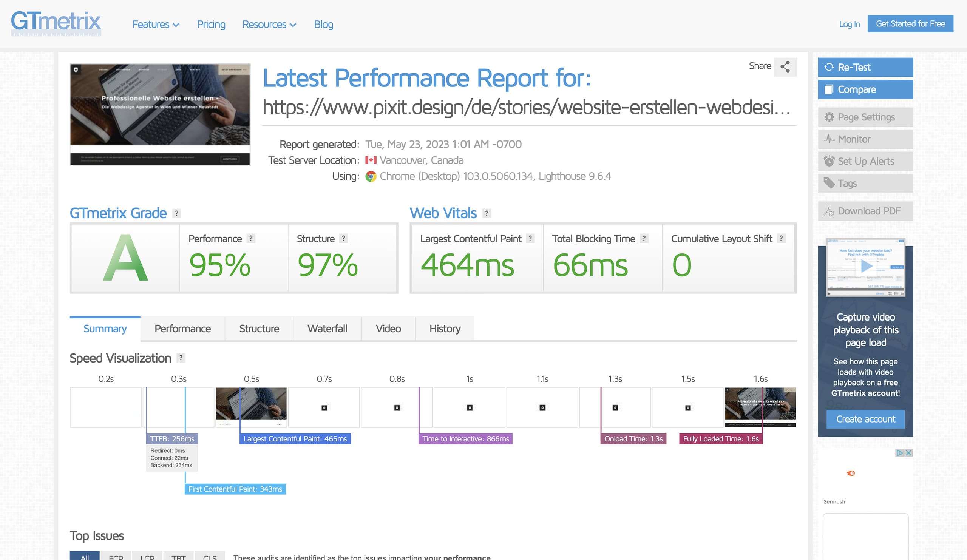Viewport: 967px width, 560px height.
Task: Click the 0.8s filmstrip frame
Action: [x=396, y=407]
